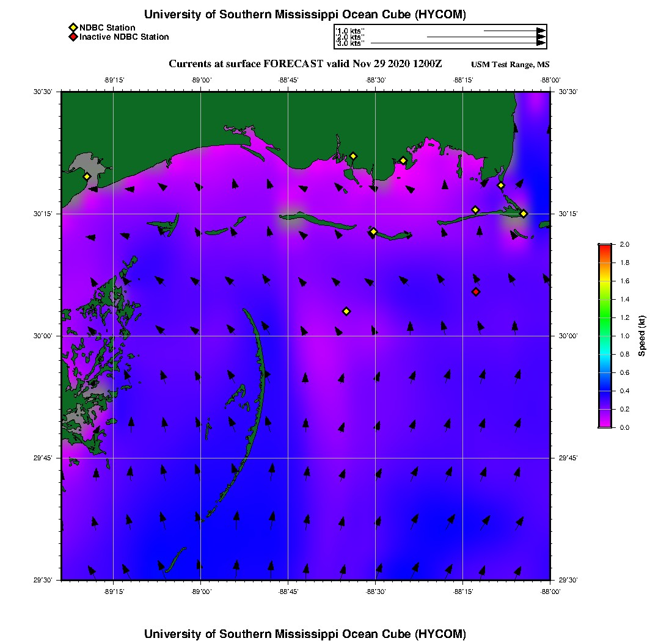Click the forecast valid time title text
This screenshot has height=641, width=672.
[305, 64]
